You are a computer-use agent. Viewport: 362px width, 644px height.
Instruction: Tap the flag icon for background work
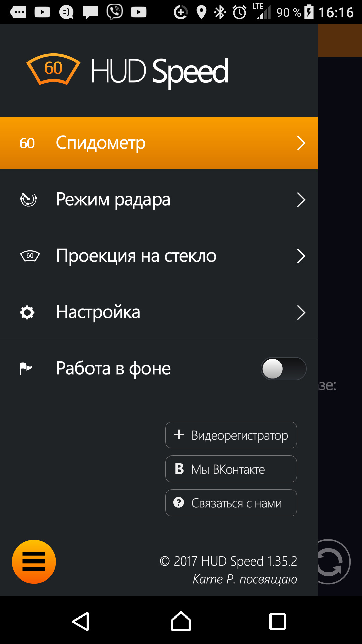click(25, 368)
